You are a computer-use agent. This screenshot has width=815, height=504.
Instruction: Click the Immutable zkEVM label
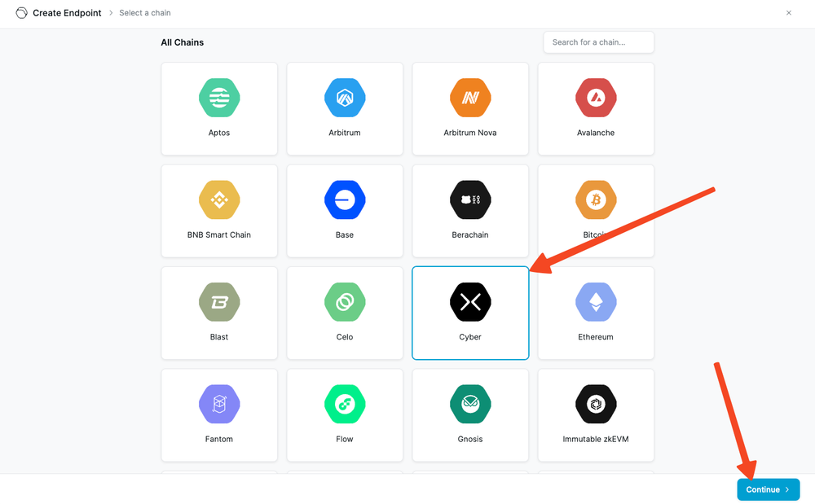[596, 439]
